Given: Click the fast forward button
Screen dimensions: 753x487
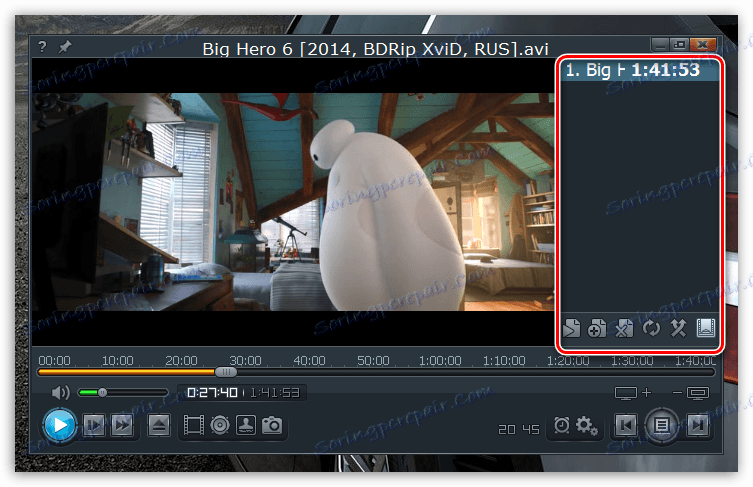Looking at the screenshot, I should (122, 425).
